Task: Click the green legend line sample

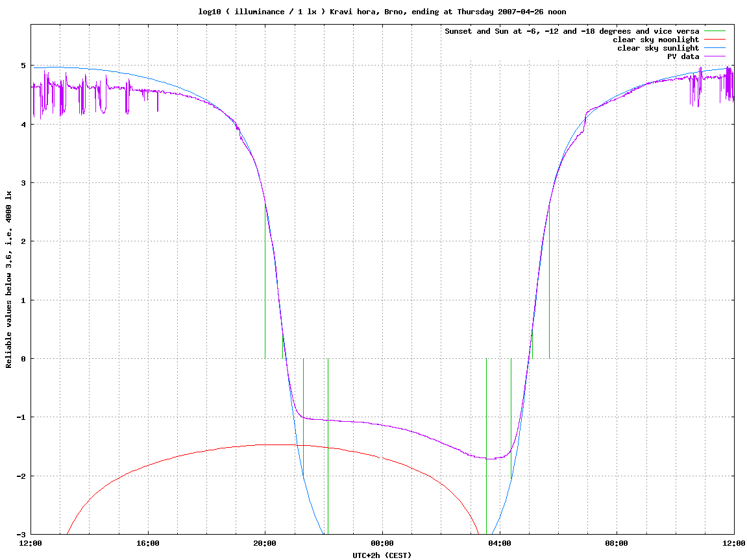Action: pos(715,31)
